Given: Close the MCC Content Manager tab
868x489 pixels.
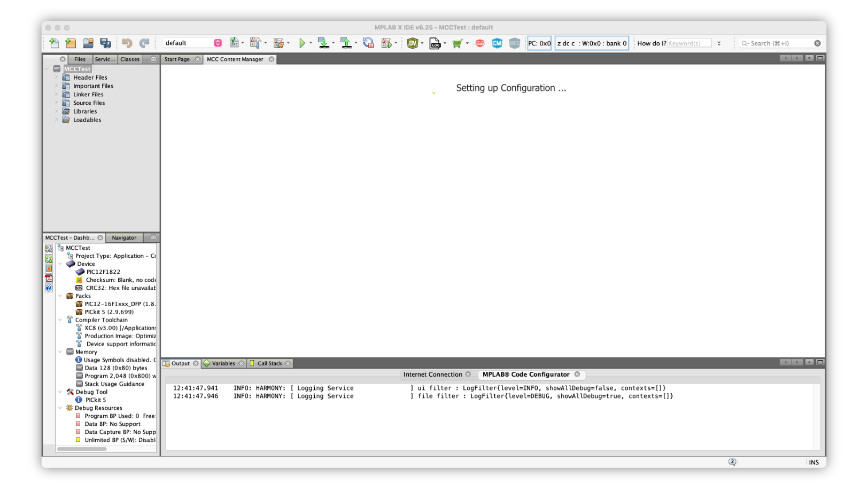Looking at the screenshot, I should click(272, 59).
